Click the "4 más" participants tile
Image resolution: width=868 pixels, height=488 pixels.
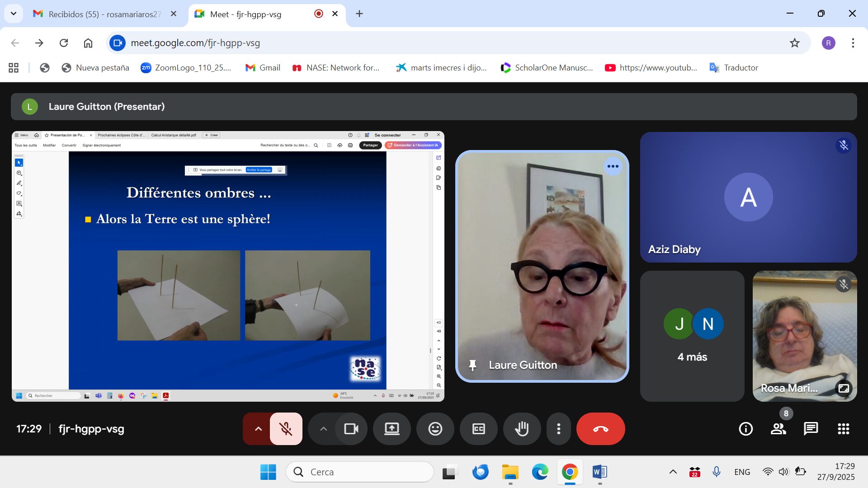(x=692, y=336)
